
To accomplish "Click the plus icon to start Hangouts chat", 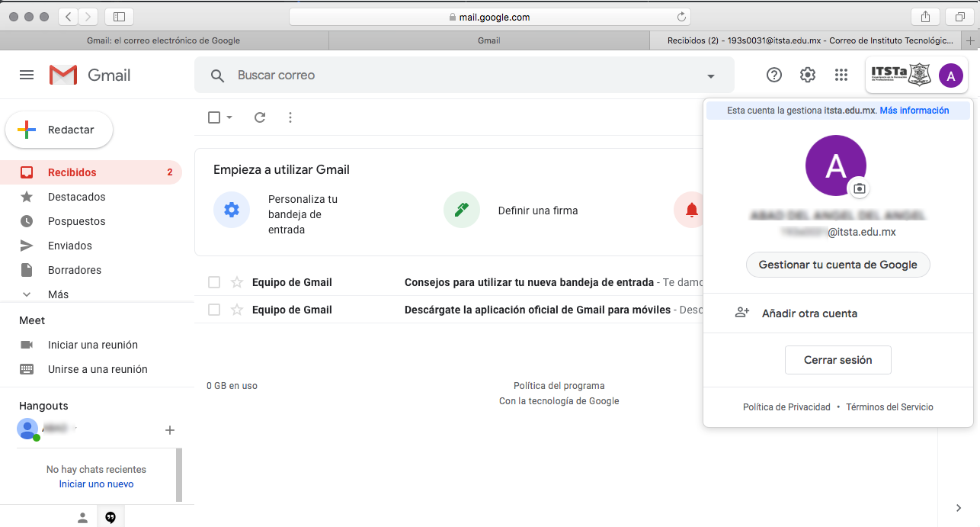I will (x=170, y=430).
